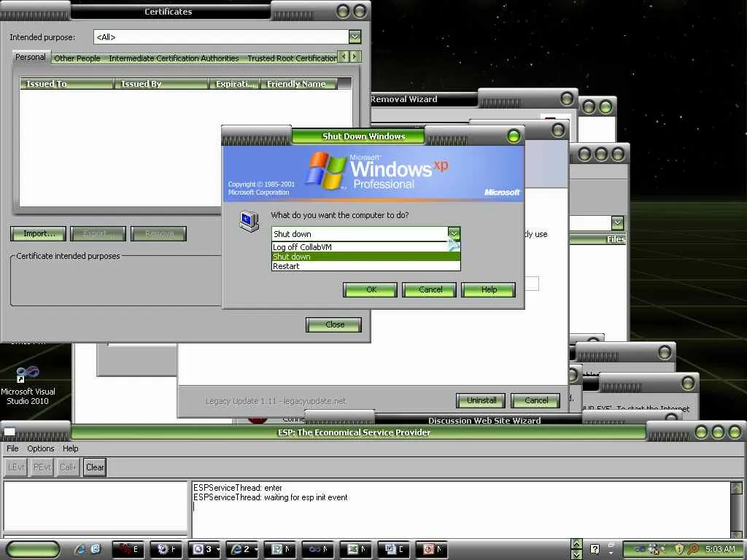Click the Intended purpose <All> field
747x560 pixels.
coord(221,36)
